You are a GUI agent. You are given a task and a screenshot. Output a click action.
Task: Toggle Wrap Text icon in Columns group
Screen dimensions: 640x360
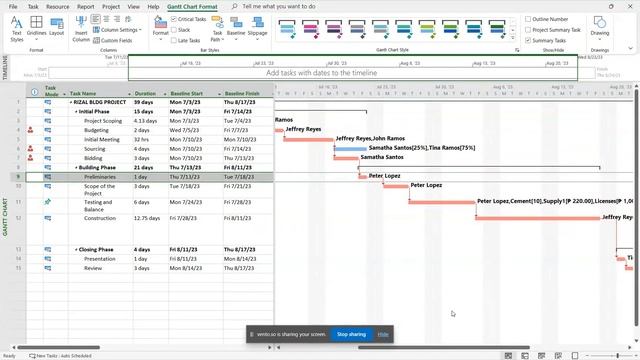coord(128,19)
